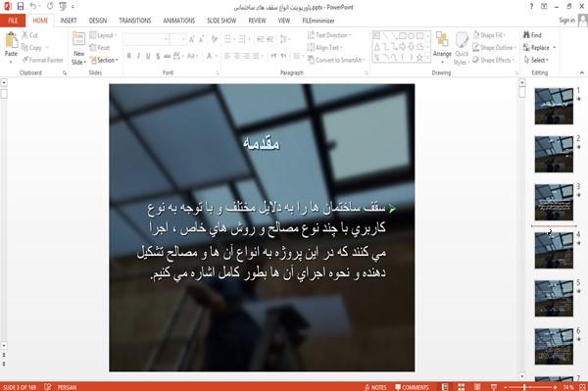Switch to the SLIDE SHOW tab

point(221,21)
